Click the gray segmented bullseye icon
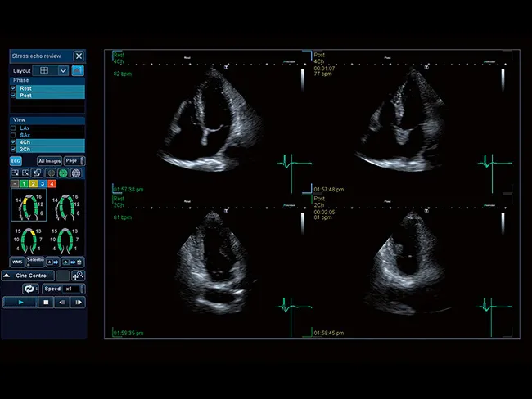Screen dimensions: 532x399 (x=76, y=173)
